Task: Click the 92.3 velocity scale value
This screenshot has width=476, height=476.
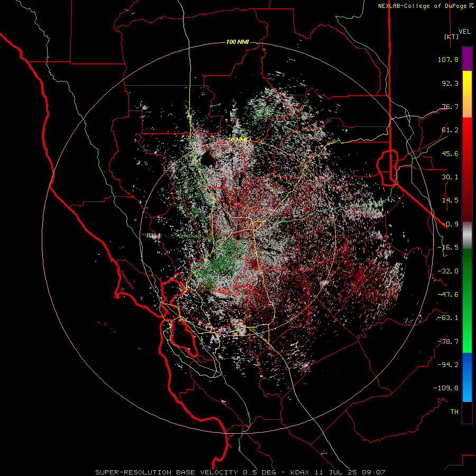Action: 450,83
